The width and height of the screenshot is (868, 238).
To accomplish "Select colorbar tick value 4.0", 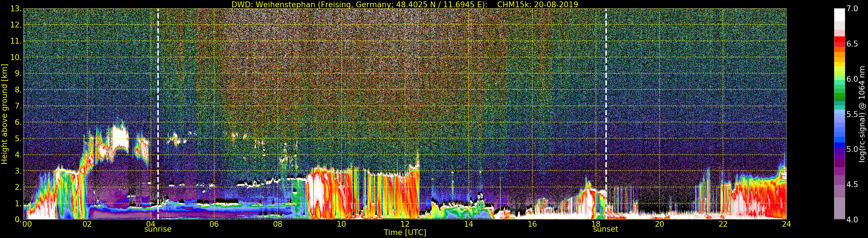I will point(852,220).
